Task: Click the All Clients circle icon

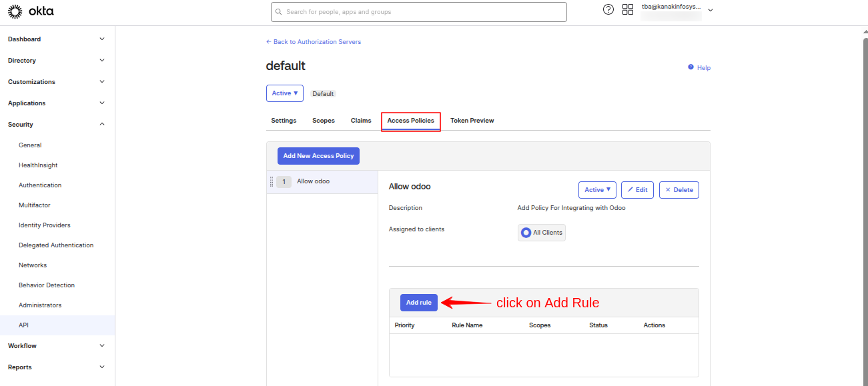Action: (x=526, y=233)
